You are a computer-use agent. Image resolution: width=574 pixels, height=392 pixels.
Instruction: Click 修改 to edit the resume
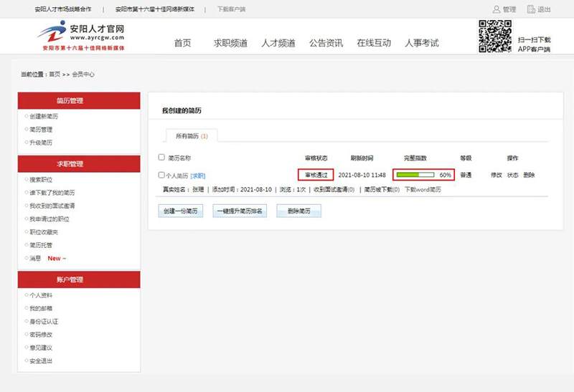497,175
